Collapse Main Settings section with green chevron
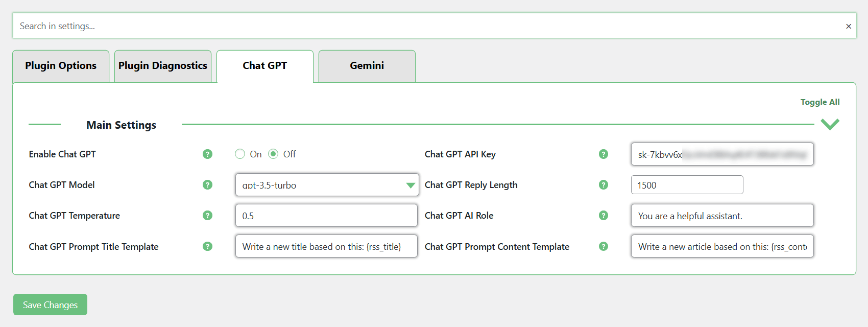868x327 pixels. (x=830, y=124)
